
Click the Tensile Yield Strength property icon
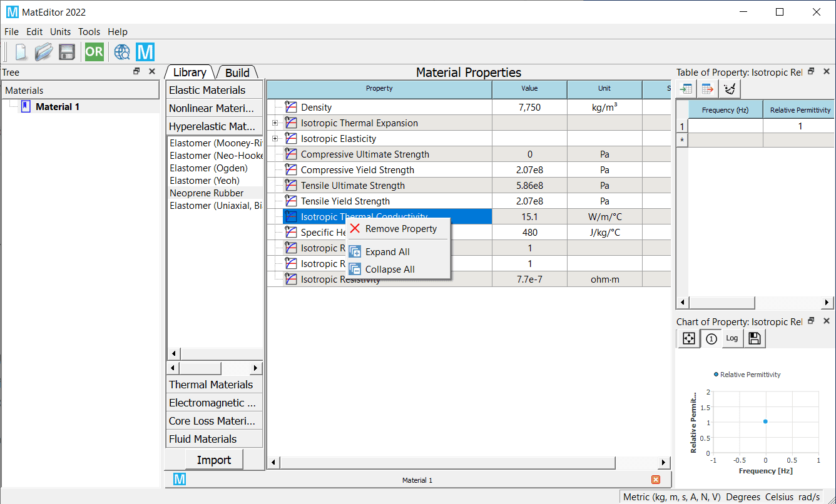[x=290, y=201]
